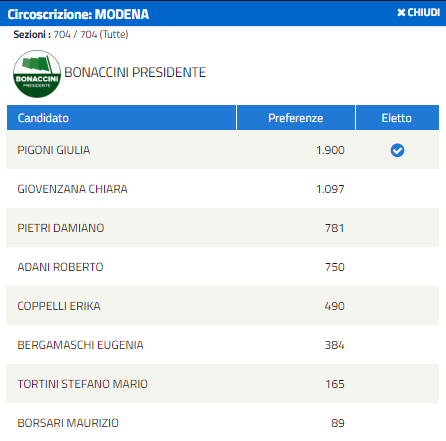
Task: Click the Bonaccini Presidente party logo
Action: pyautogui.click(x=37, y=74)
